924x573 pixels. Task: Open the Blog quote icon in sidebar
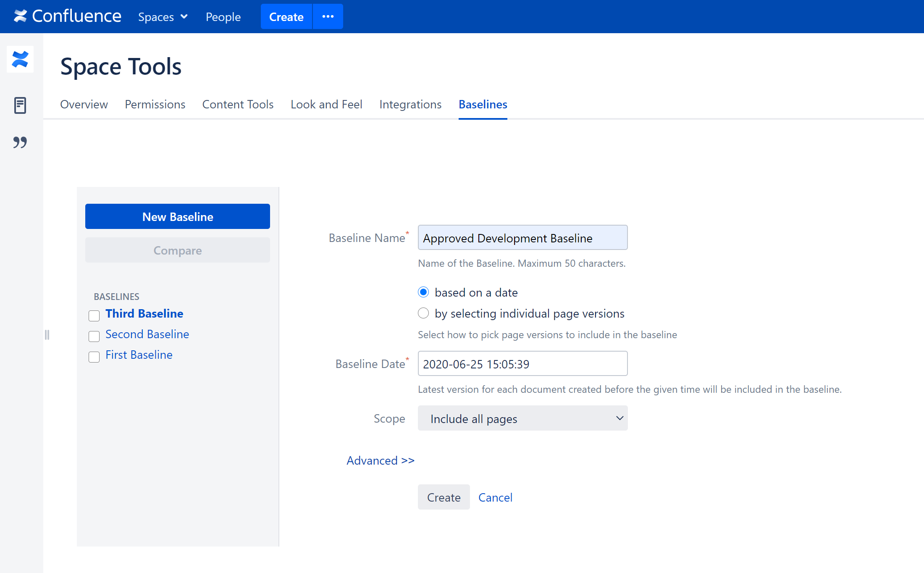coord(20,142)
